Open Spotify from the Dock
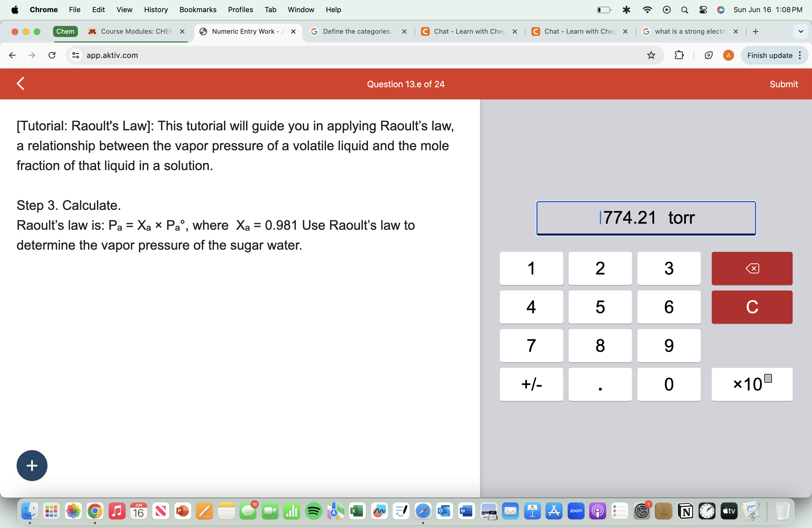 click(x=313, y=511)
